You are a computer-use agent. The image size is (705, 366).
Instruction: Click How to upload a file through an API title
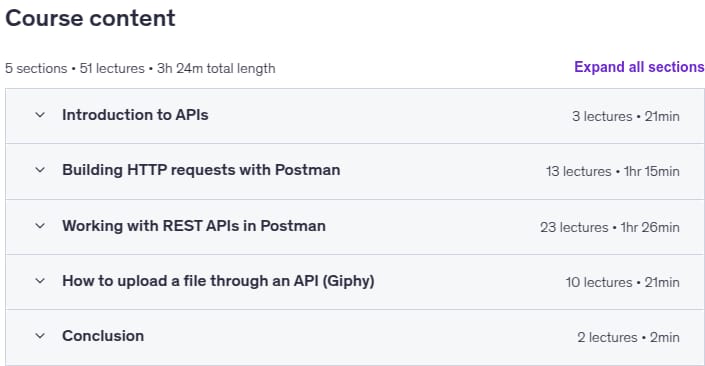(218, 281)
